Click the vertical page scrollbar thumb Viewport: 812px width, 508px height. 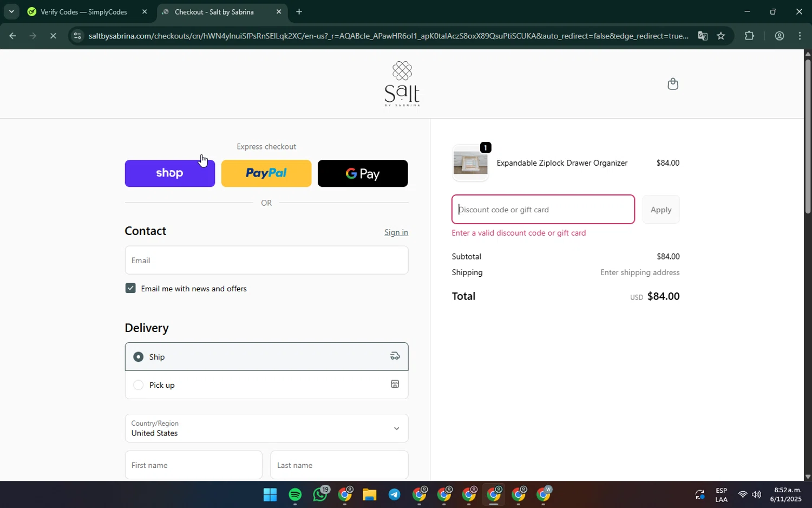coord(808,135)
